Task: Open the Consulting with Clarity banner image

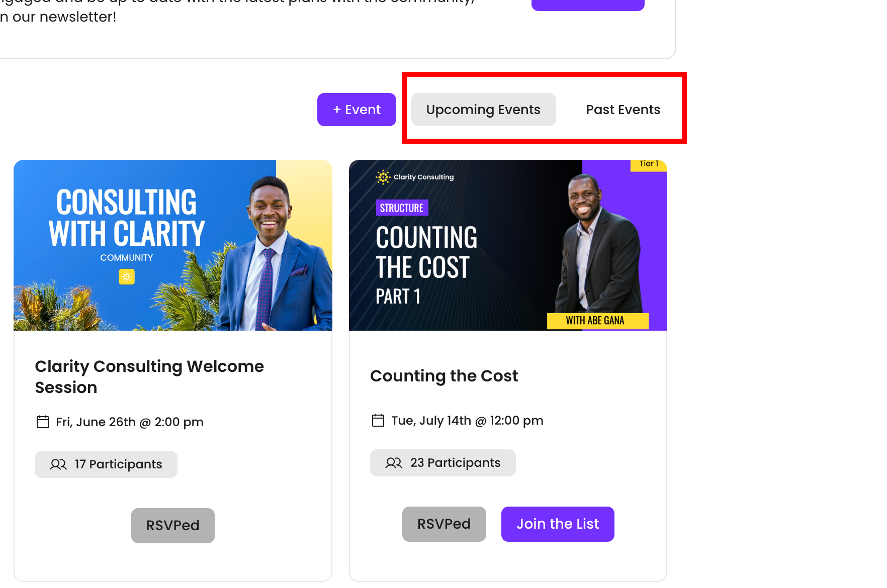Action: point(172,245)
